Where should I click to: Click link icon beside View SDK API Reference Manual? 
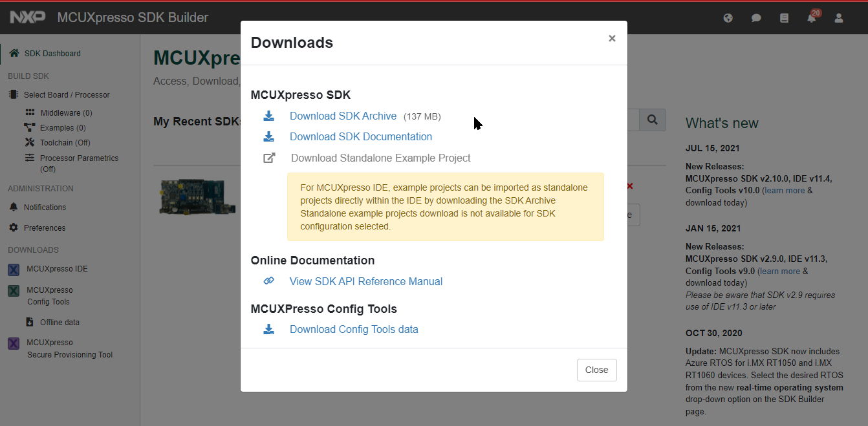pyautogui.click(x=268, y=281)
